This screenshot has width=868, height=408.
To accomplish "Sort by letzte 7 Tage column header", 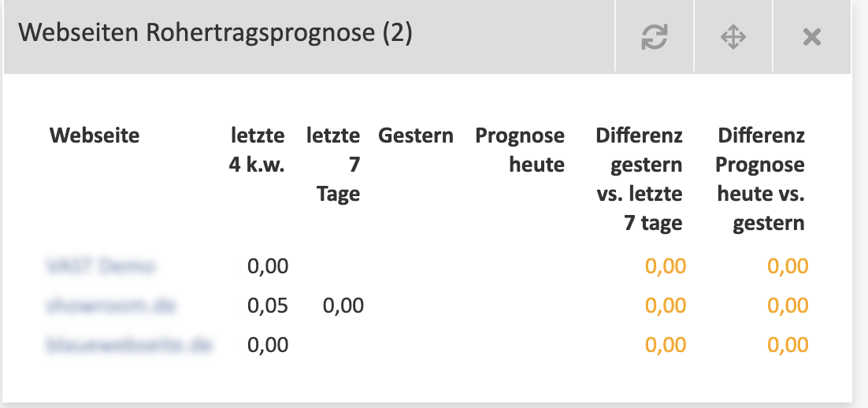I will pyautogui.click(x=333, y=165).
